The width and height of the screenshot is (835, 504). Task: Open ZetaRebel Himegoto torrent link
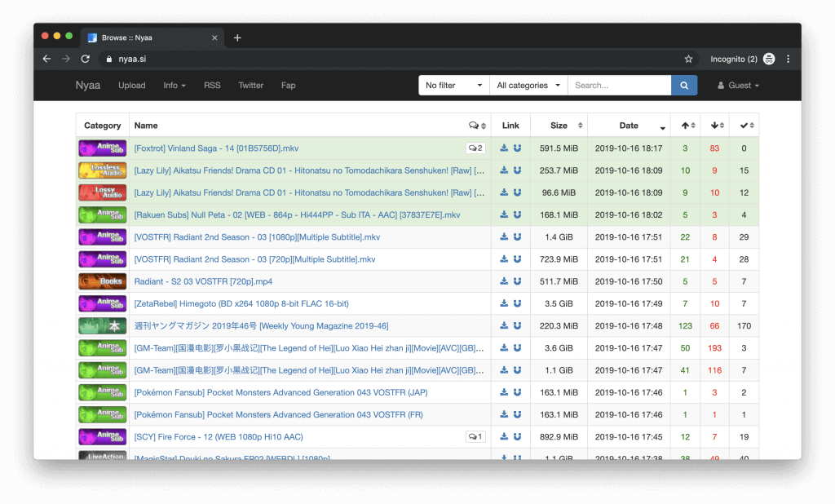click(x=241, y=303)
